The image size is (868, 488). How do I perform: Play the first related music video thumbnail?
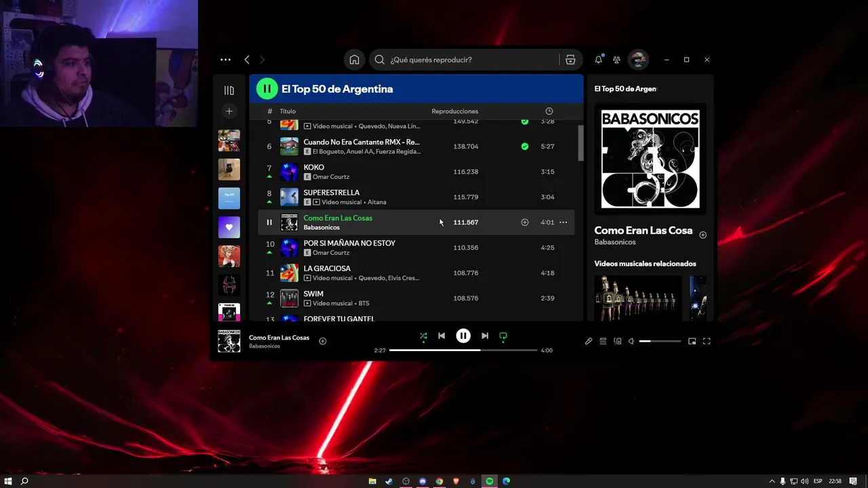(638, 298)
